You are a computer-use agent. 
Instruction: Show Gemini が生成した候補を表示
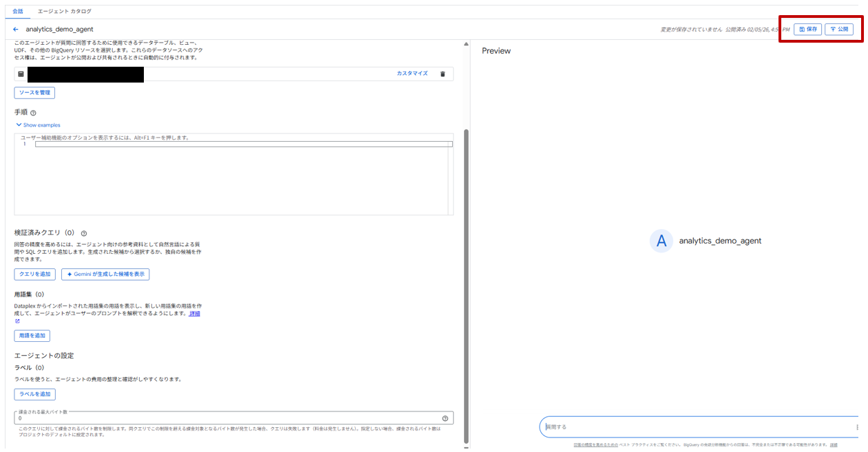point(105,275)
